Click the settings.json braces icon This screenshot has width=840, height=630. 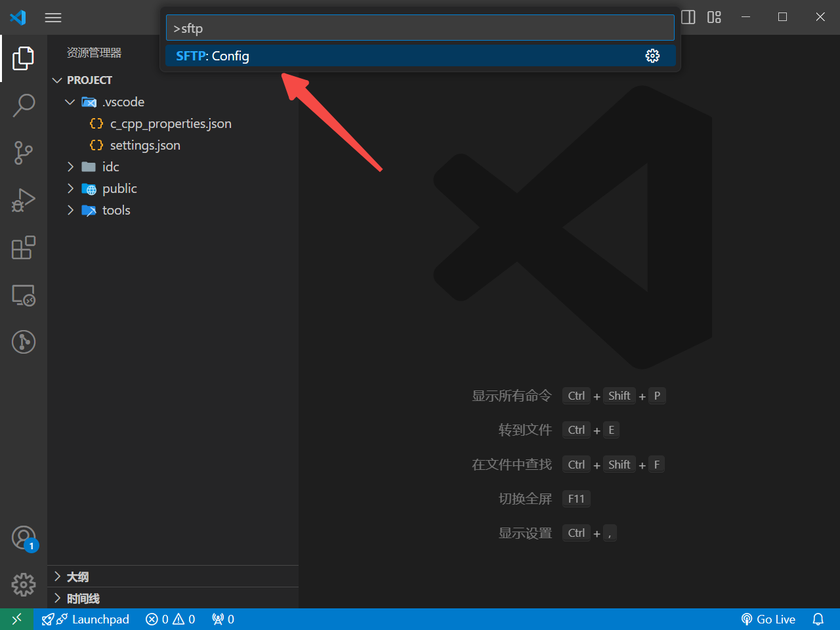(x=96, y=145)
